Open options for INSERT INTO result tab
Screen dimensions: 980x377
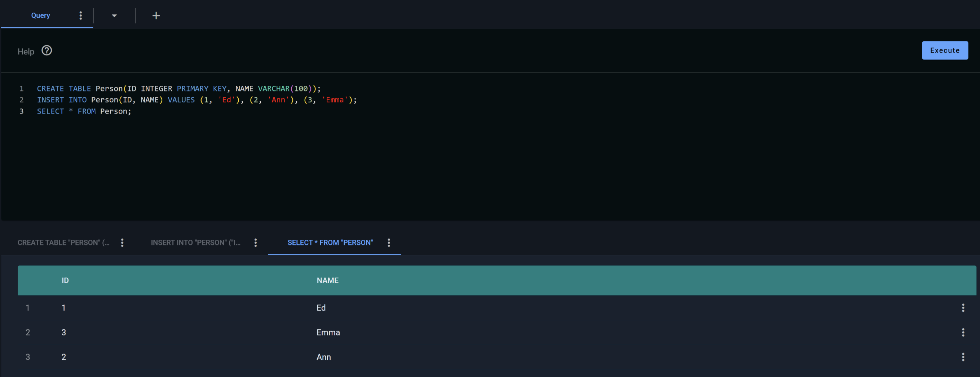point(255,243)
